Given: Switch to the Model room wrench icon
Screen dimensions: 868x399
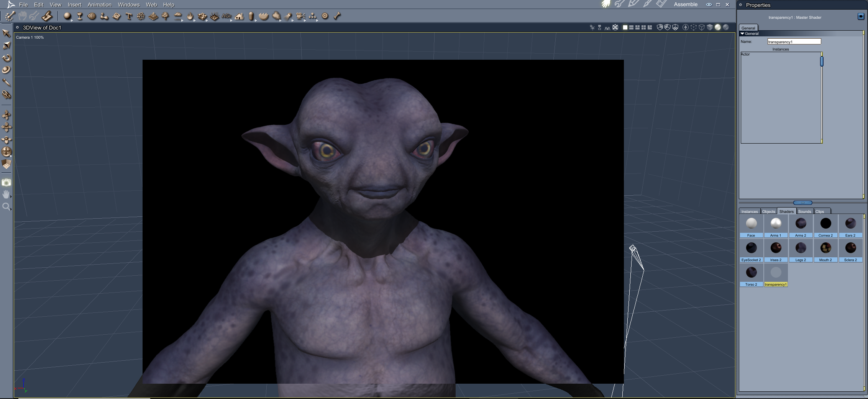Looking at the screenshot, I should 619,4.
